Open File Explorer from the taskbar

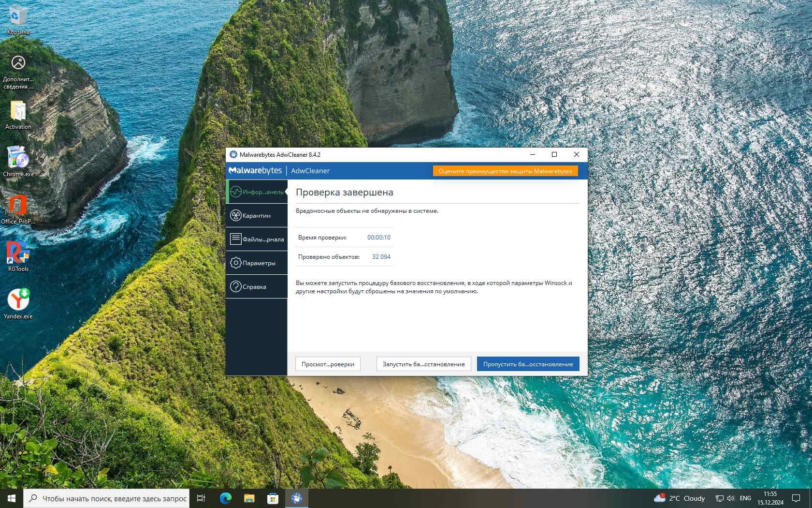249,498
